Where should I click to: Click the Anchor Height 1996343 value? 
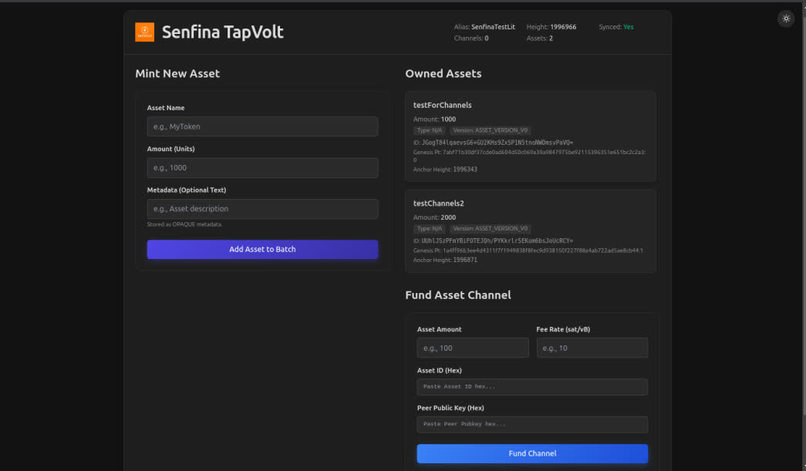tap(465, 169)
